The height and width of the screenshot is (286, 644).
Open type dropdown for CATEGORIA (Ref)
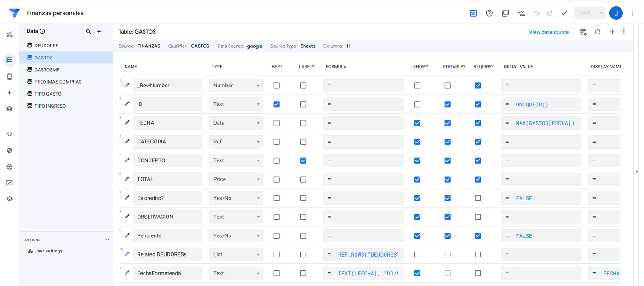pyautogui.click(x=236, y=142)
